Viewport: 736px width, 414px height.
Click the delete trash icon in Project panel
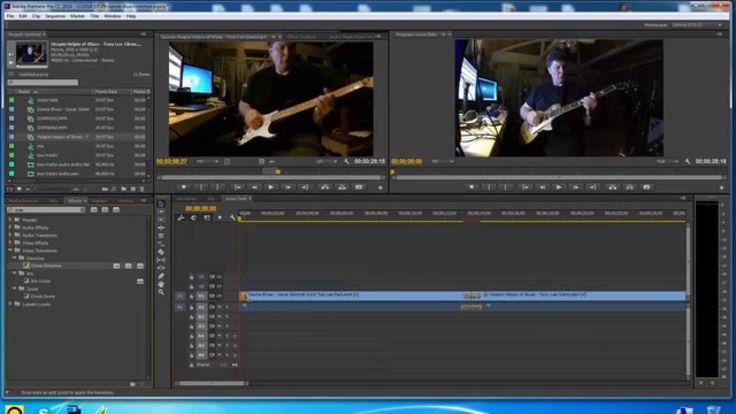click(x=142, y=189)
